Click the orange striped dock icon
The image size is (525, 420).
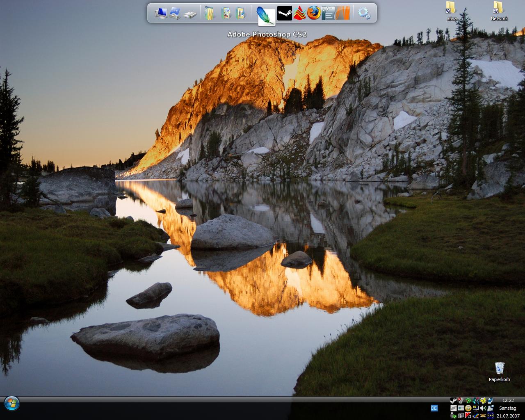click(x=342, y=13)
